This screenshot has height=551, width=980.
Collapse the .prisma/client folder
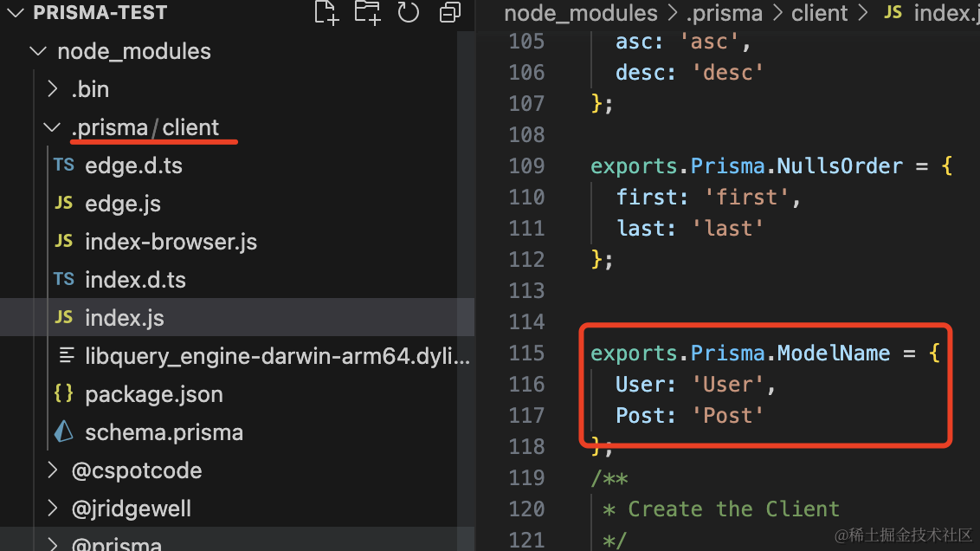[54, 127]
